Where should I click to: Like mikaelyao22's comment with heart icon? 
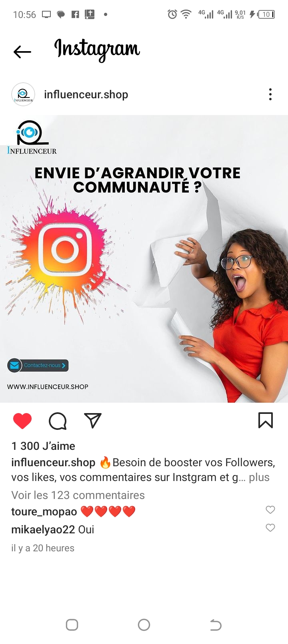(x=270, y=528)
